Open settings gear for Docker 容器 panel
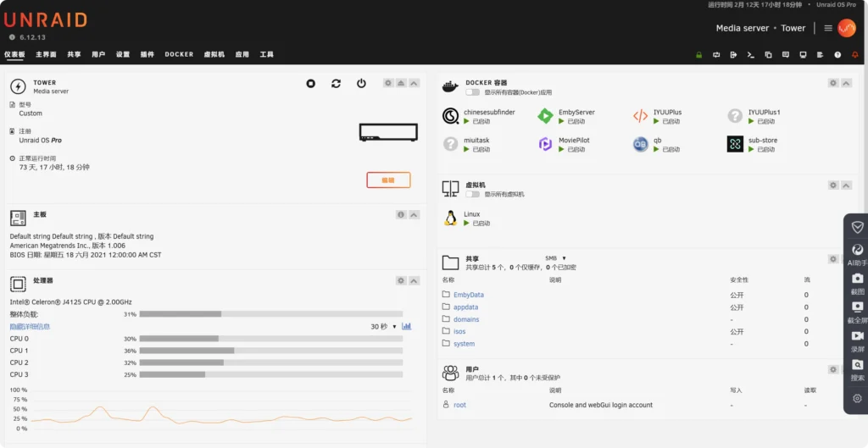This screenshot has height=448, width=868. coord(833,83)
